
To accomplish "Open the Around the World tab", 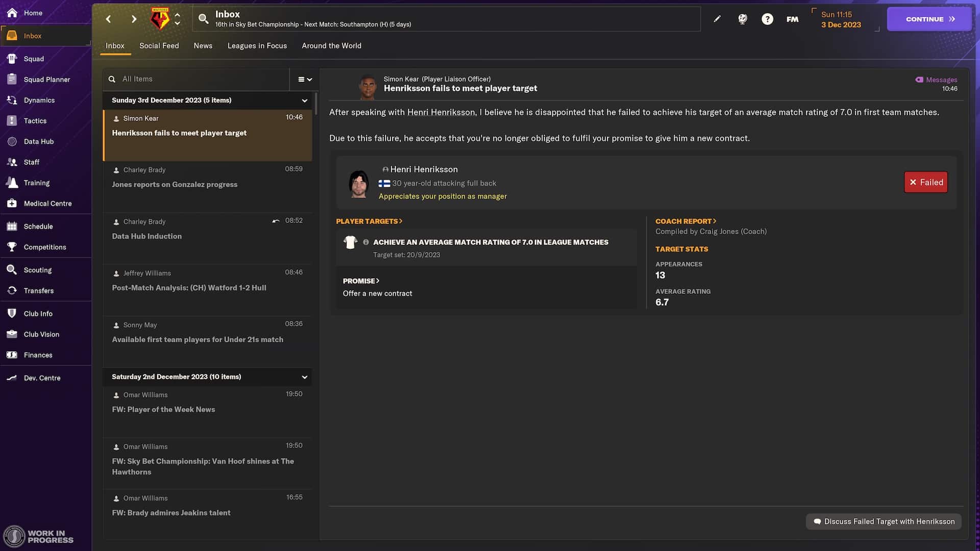I will coord(331,45).
